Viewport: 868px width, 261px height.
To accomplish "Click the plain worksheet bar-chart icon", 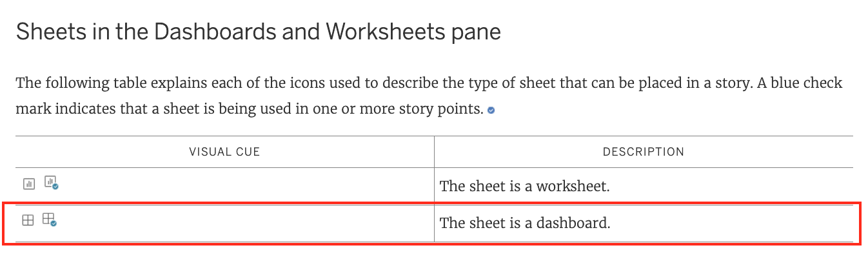I will tap(28, 184).
